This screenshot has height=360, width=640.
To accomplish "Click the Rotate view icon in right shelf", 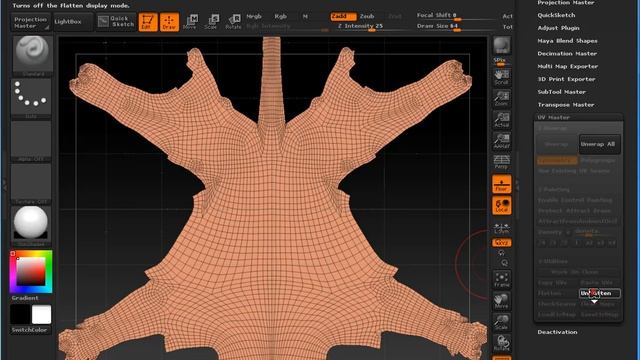I will click(x=502, y=343).
